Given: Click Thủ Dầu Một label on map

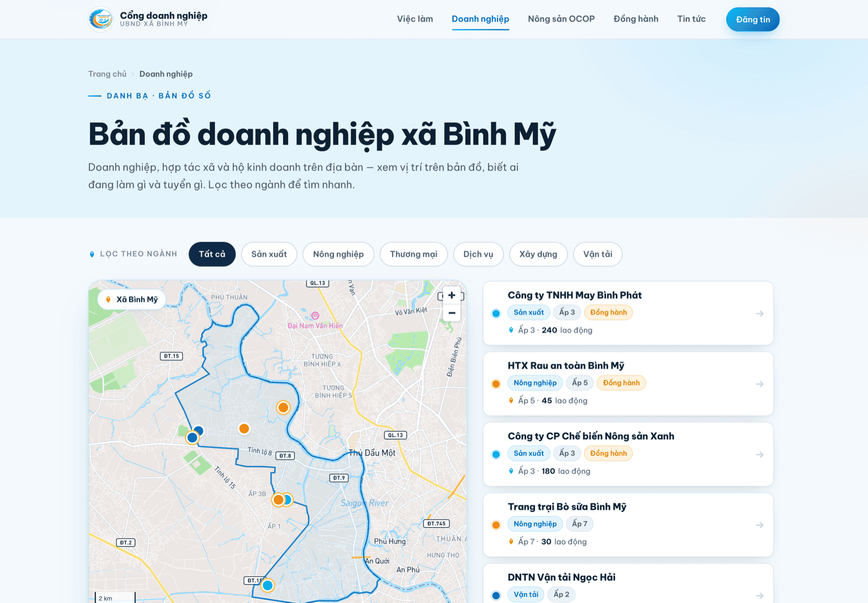Looking at the screenshot, I should click(372, 453).
